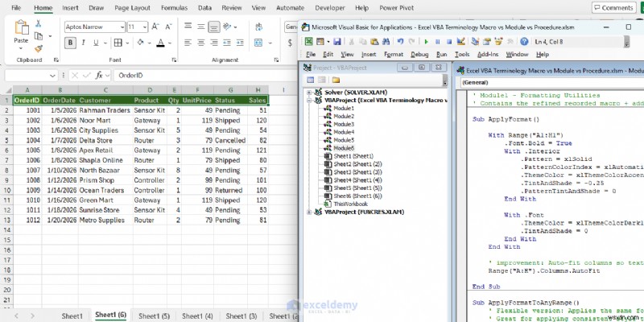Click the Save floppy disk icon in VBA
The image size is (644, 322).
tap(336, 42)
